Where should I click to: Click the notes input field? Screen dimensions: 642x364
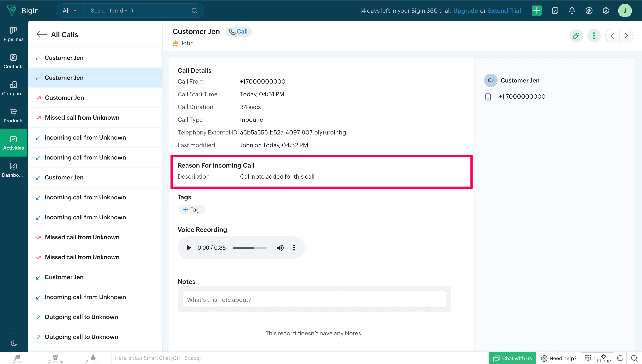click(x=314, y=300)
